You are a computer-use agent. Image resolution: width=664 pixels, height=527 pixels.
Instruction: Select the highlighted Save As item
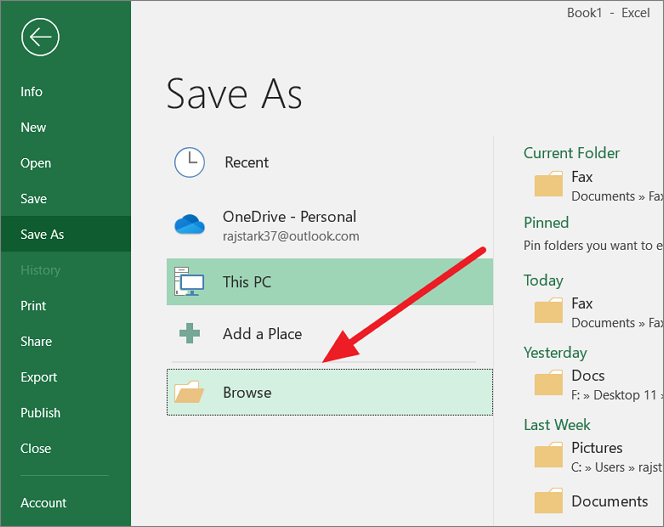[x=66, y=234]
